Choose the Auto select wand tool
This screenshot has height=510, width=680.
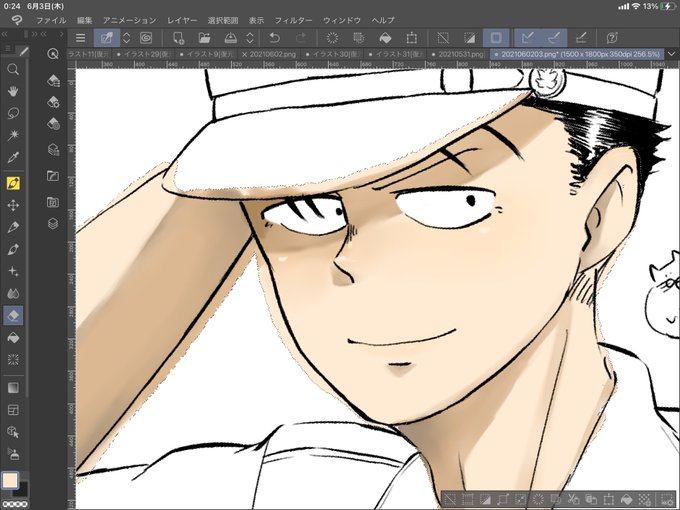[13, 135]
